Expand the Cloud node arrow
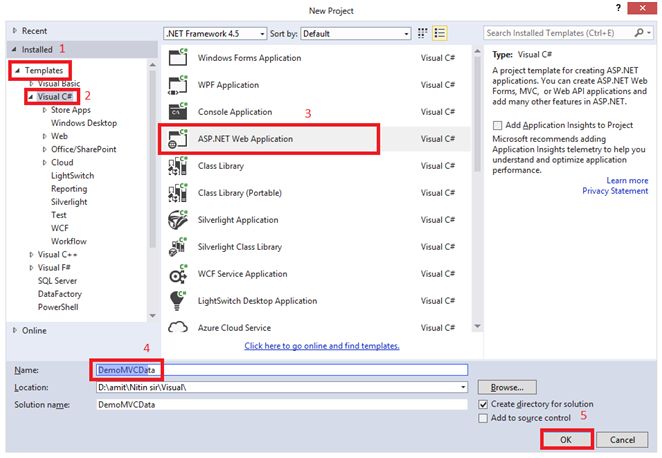The width and height of the screenshot is (662, 458). (x=45, y=162)
